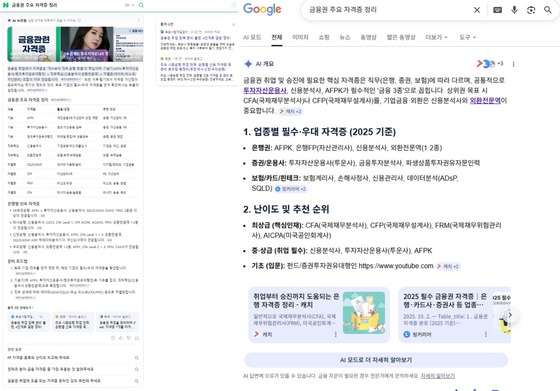The width and height of the screenshot is (560, 391).
Task: Open Google Lens image search icon
Action: point(531,10)
